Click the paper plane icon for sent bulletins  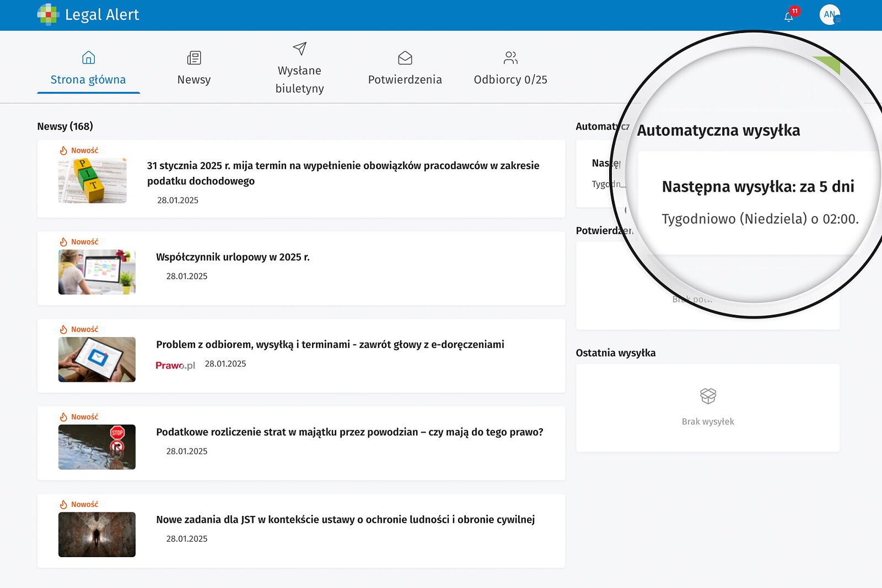pos(299,48)
